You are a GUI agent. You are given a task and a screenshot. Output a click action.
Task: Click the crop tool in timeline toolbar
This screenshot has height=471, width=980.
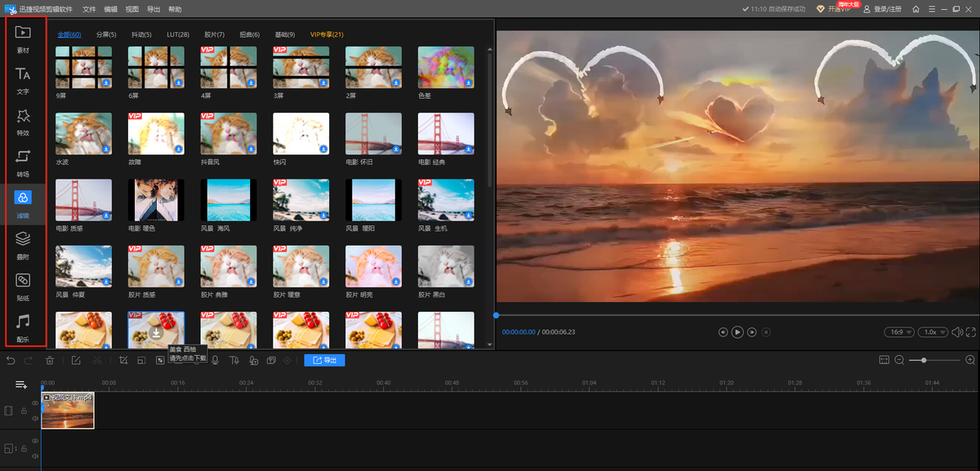pyautogui.click(x=123, y=360)
